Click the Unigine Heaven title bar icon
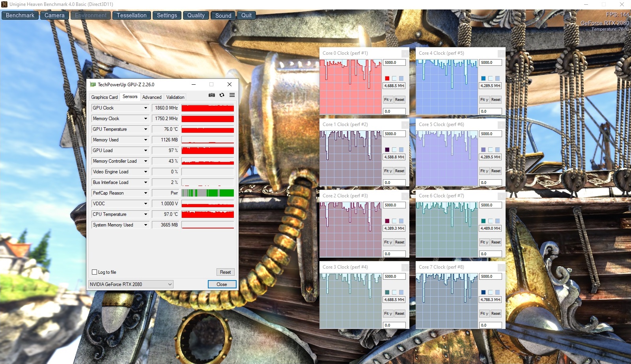The image size is (631, 364). point(4,4)
